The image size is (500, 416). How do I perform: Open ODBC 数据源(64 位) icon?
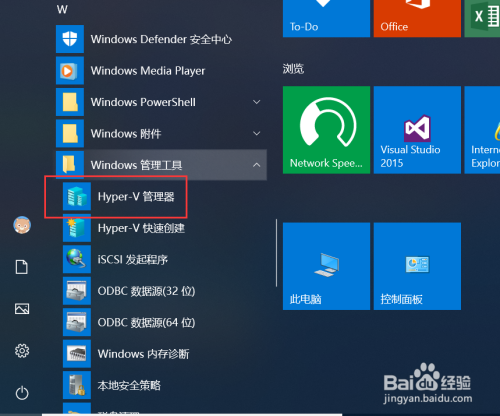tap(77, 322)
